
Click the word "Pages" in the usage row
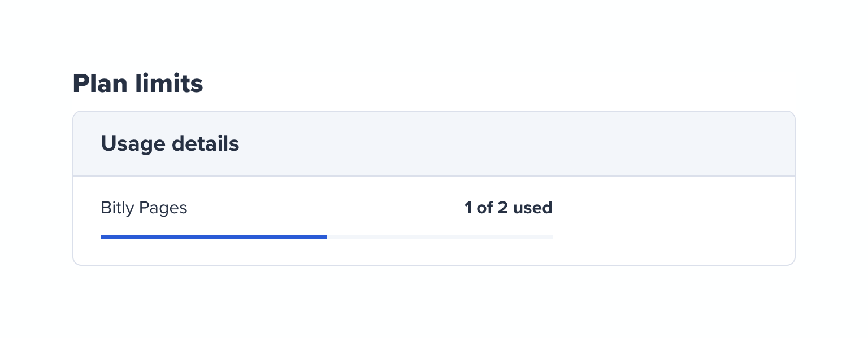tap(163, 208)
